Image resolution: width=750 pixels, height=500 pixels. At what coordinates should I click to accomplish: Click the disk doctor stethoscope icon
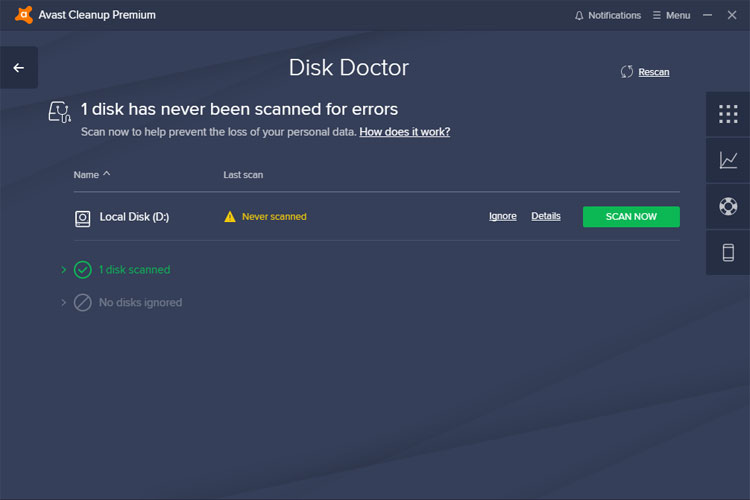[59, 111]
